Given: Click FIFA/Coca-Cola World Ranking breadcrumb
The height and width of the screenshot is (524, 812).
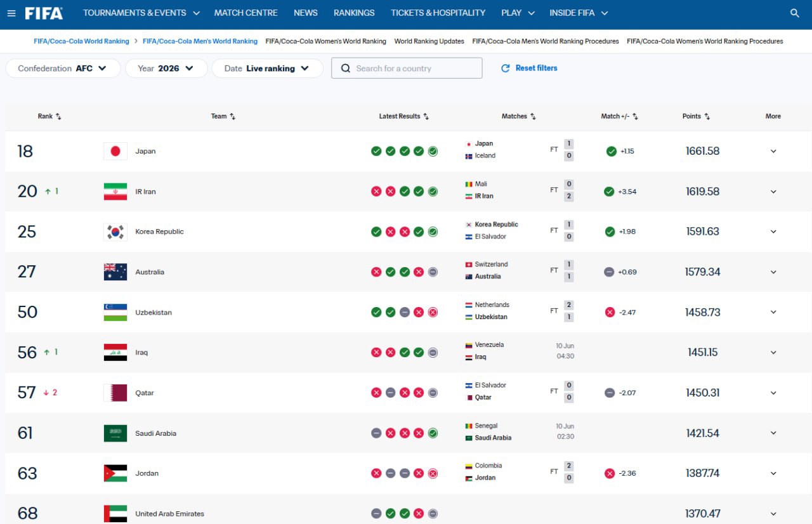Looking at the screenshot, I should 81,41.
